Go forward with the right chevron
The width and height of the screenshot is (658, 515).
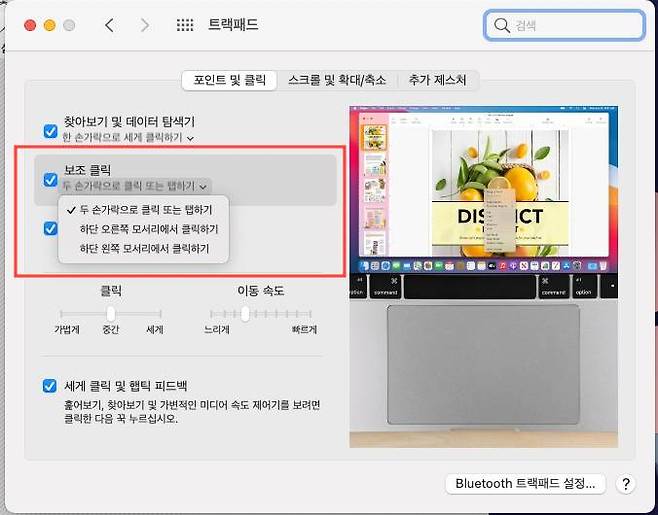click(145, 26)
